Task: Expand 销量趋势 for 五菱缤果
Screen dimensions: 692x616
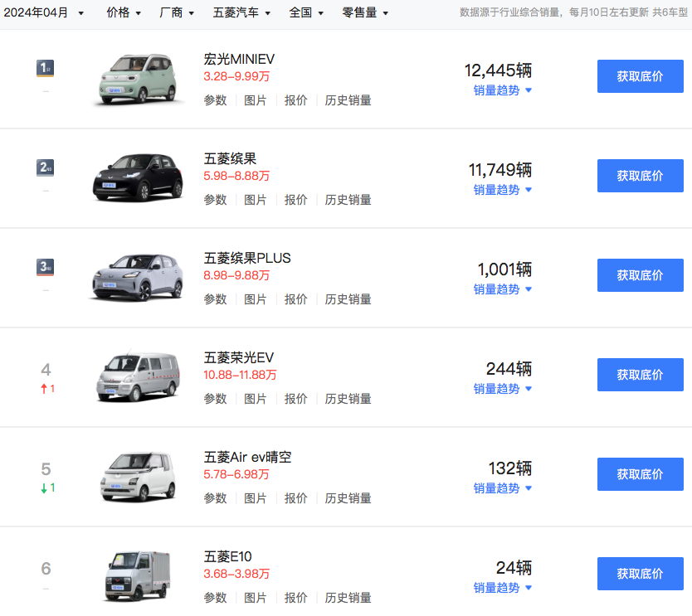Action: coord(502,190)
